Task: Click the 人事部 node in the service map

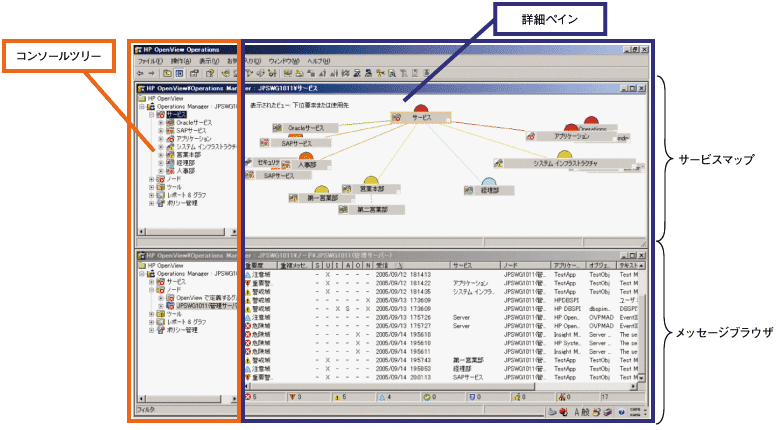Action: (306, 165)
